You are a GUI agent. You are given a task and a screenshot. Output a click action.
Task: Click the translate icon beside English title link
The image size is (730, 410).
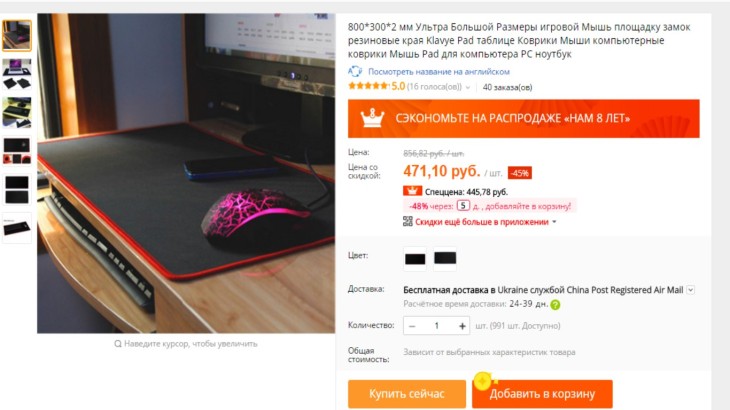[x=355, y=71]
